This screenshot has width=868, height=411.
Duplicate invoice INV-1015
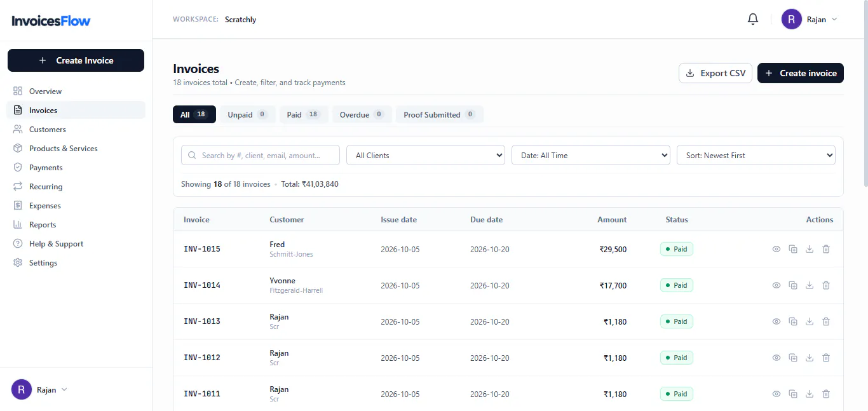793,249
